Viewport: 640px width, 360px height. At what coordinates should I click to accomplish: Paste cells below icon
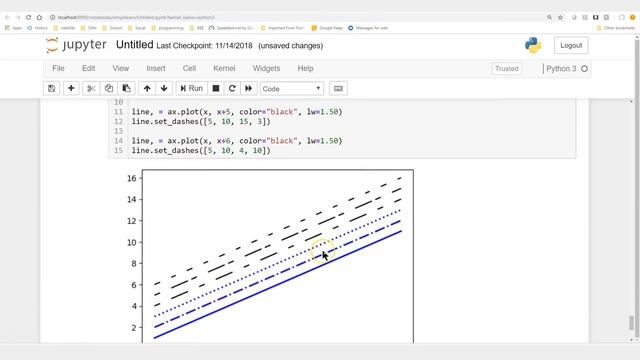click(127, 89)
